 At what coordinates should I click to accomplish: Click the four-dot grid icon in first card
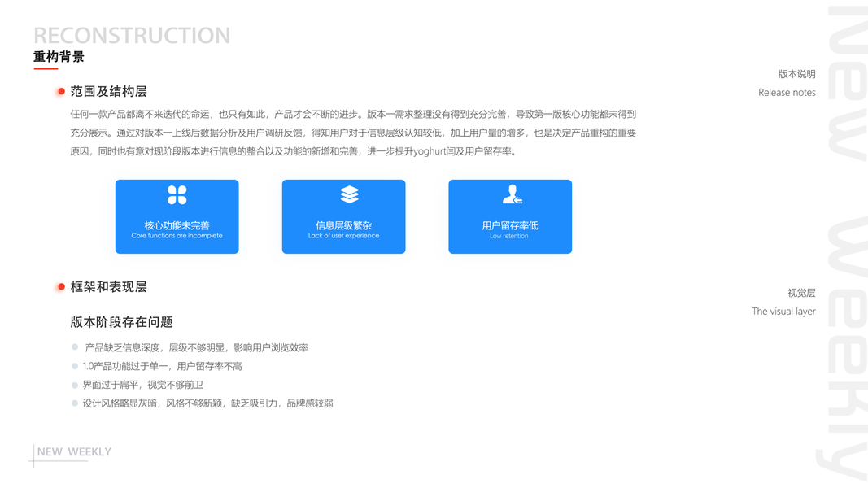177,194
